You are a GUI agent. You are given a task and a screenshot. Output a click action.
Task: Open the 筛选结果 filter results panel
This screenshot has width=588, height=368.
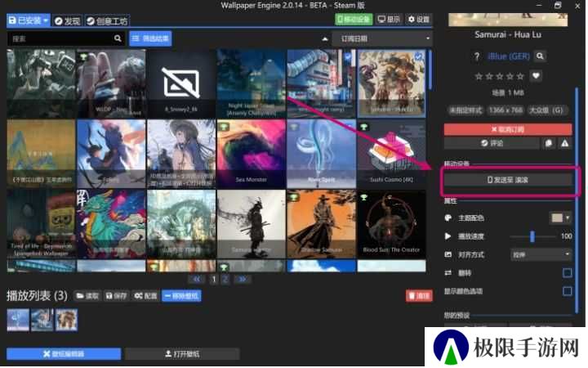(150, 38)
